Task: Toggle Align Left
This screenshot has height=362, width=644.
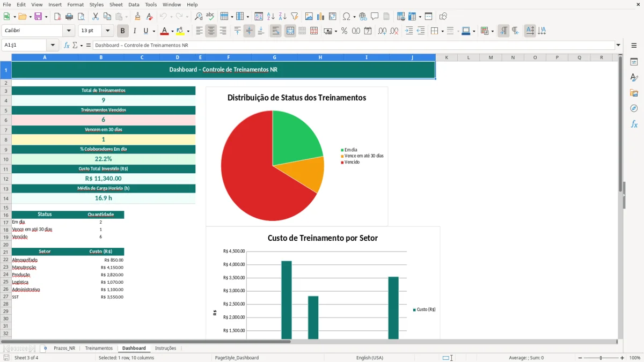Action: 199,31
